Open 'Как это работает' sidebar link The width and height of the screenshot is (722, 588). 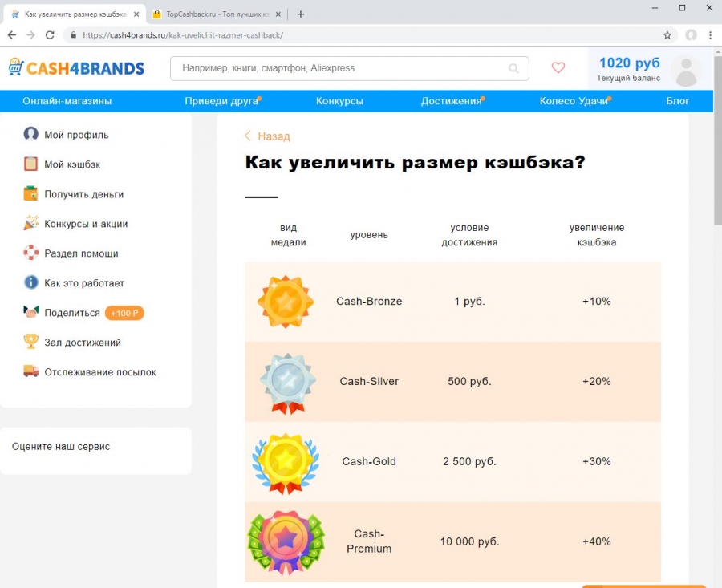[84, 283]
